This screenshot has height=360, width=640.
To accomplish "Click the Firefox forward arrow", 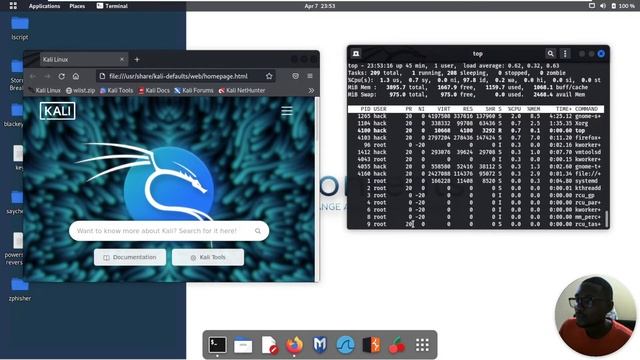I will [47, 76].
